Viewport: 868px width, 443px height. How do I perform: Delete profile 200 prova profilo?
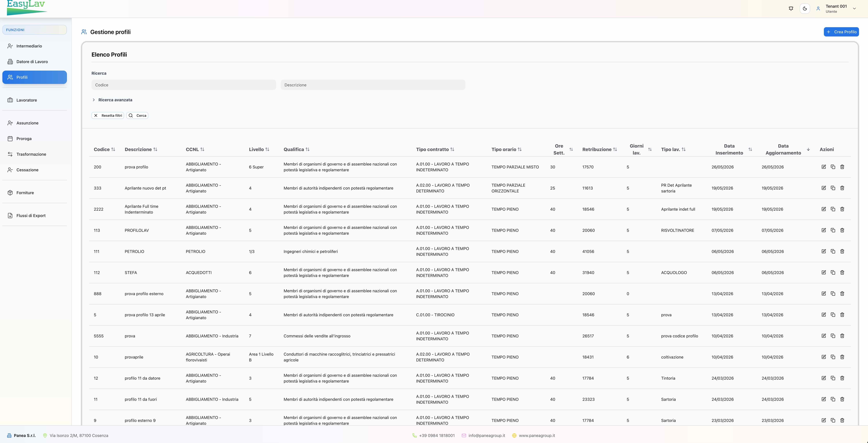pos(842,167)
